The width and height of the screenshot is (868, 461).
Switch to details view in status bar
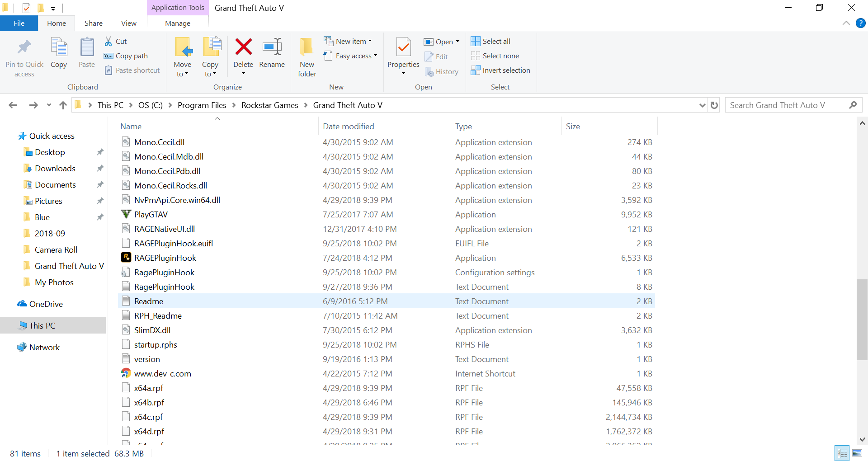842,453
